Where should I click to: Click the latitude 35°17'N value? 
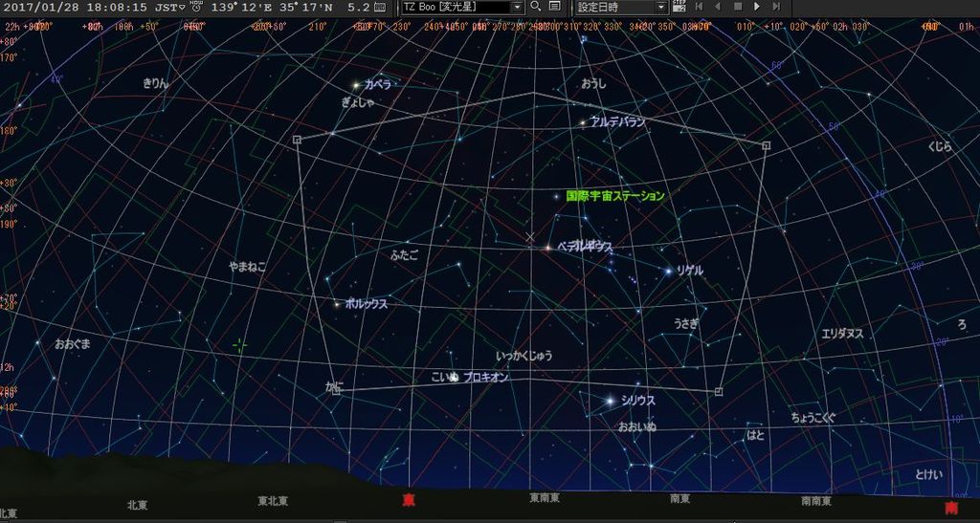point(305,8)
